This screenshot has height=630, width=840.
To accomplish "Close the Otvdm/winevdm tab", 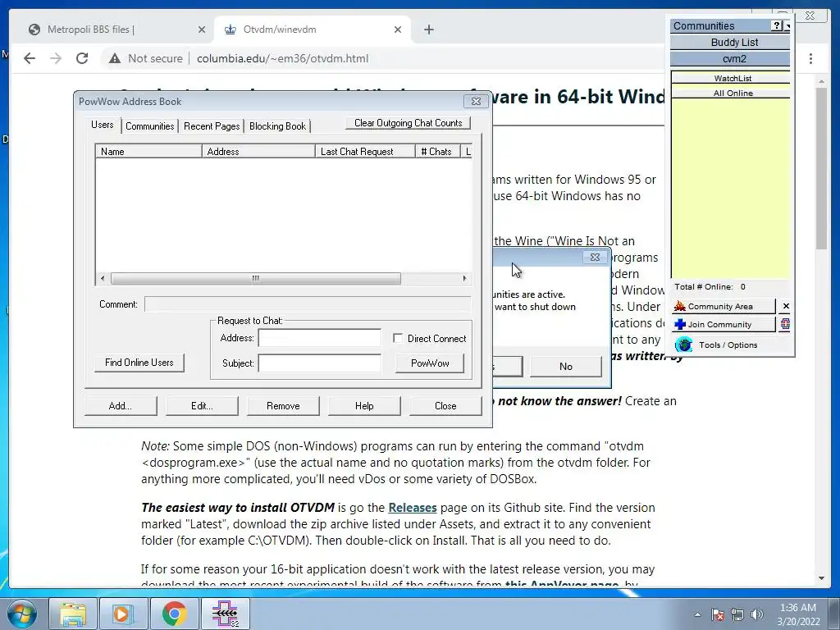I will (x=398, y=30).
